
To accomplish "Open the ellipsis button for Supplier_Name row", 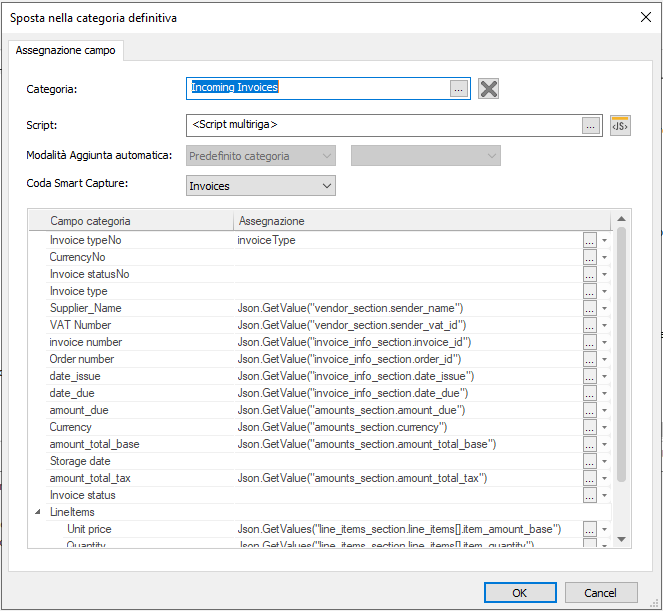I will 590,308.
